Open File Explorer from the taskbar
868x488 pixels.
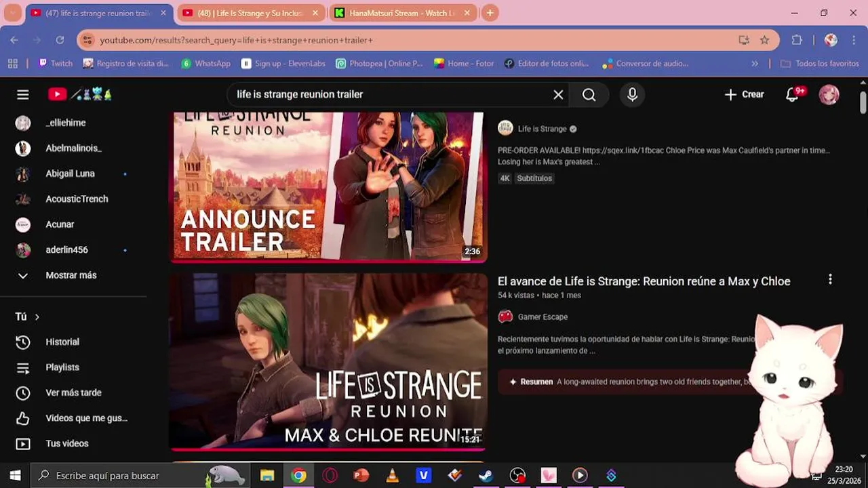tap(267, 475)
